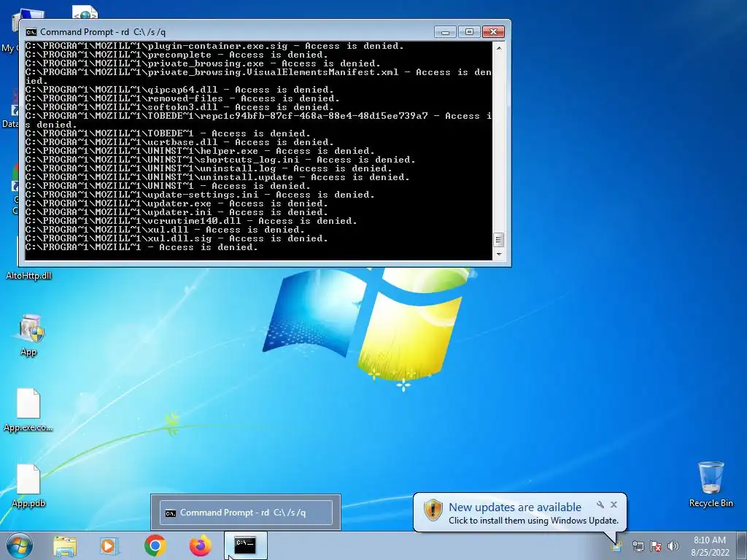Click the console scrollbar down arrow
Screen dimensions: 747x560
tap(499, 254)
